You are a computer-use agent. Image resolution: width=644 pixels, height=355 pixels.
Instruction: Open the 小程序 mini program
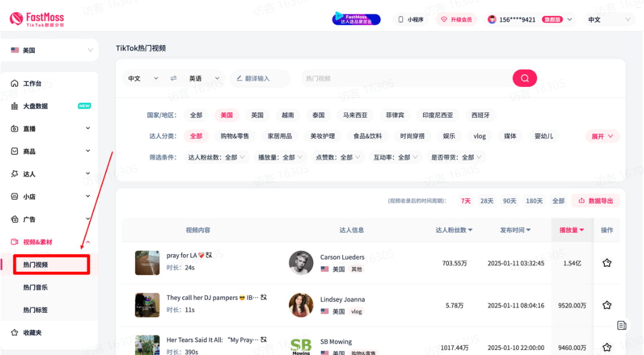point(411,19)
